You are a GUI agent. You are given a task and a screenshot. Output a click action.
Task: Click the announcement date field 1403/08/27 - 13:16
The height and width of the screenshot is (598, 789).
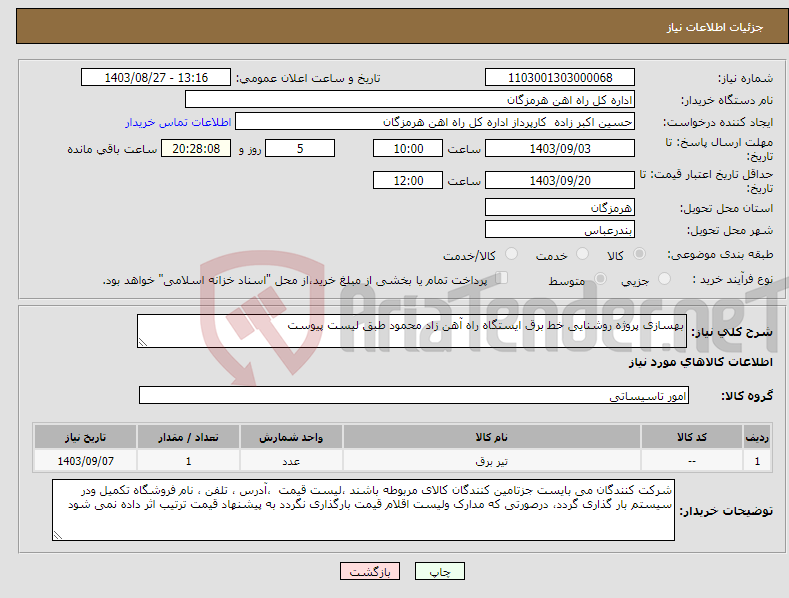(x=156, y=78)
